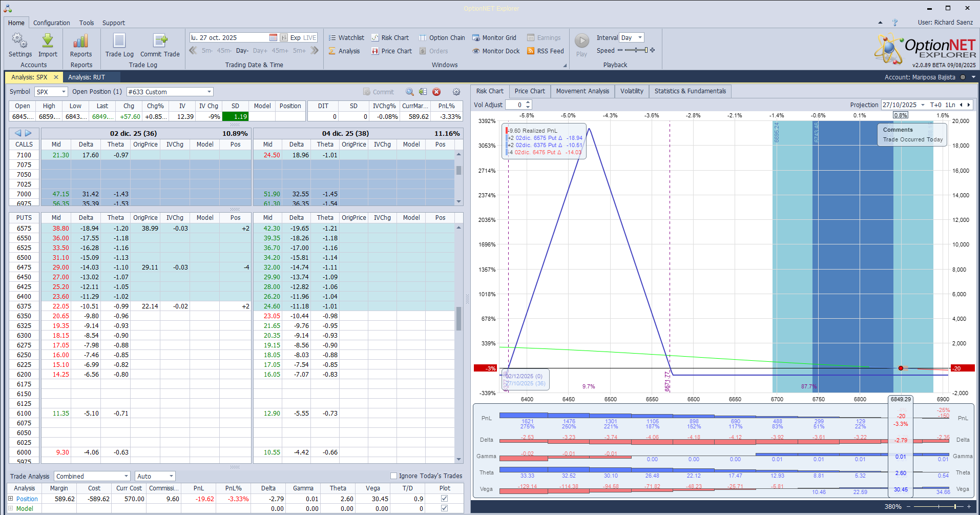
Task: Open the Trade Log
Action: (119, 45)
